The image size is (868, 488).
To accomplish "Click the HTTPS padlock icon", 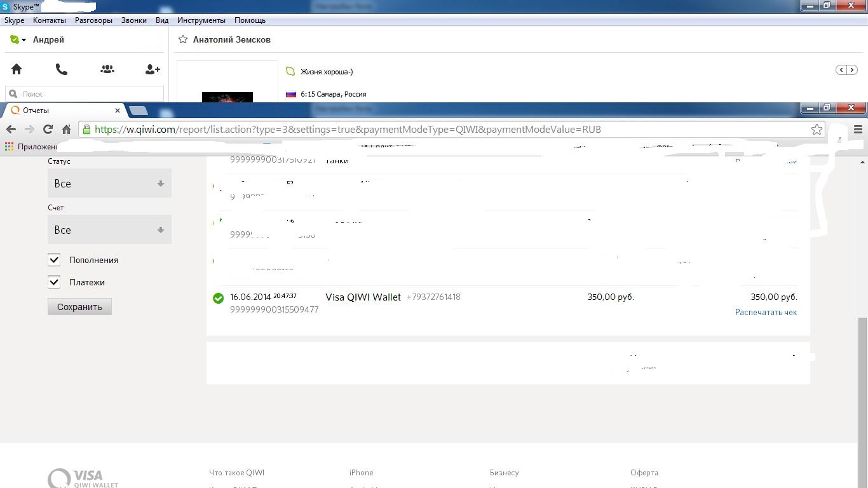I will click(x=86, y=129).
